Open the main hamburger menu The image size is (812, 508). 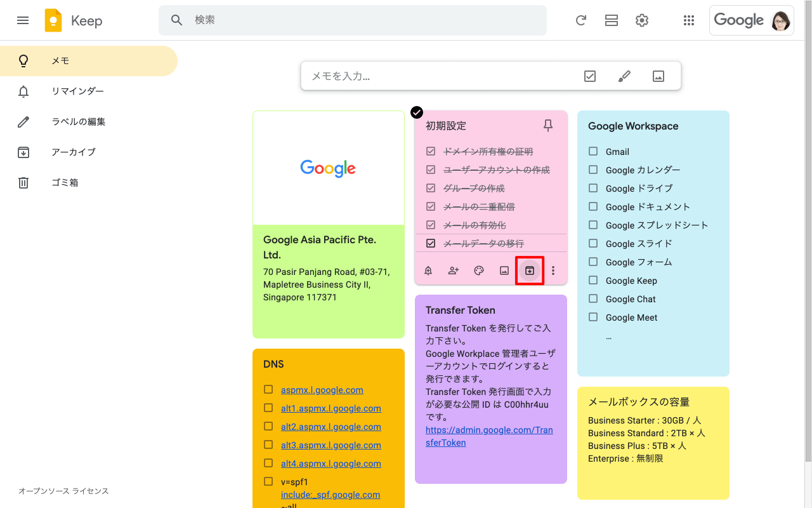coord(23,20)
